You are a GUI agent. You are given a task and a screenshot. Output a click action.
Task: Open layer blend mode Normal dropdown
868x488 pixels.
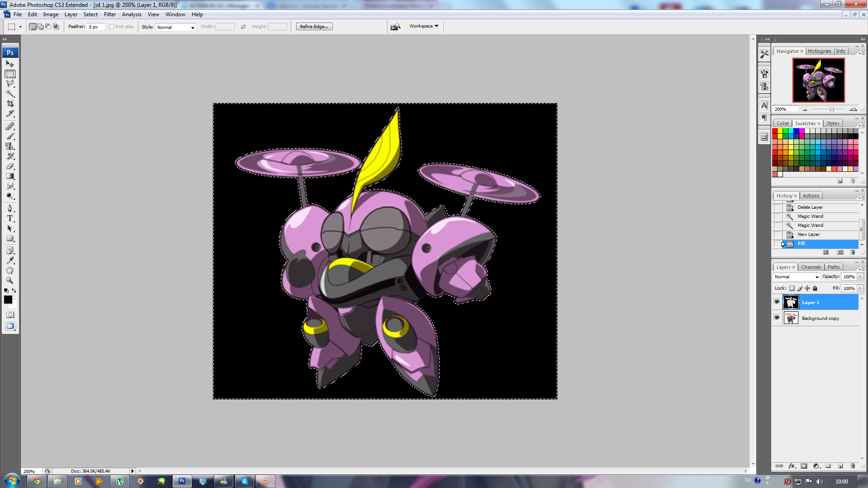click(797, 277)
